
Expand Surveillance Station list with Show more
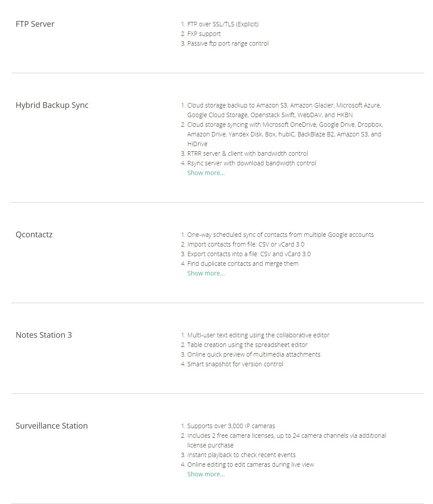click(x=206, y=474)
